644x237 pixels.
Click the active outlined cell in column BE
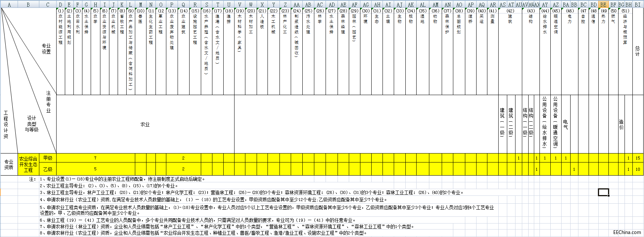[x=603, y=192]
